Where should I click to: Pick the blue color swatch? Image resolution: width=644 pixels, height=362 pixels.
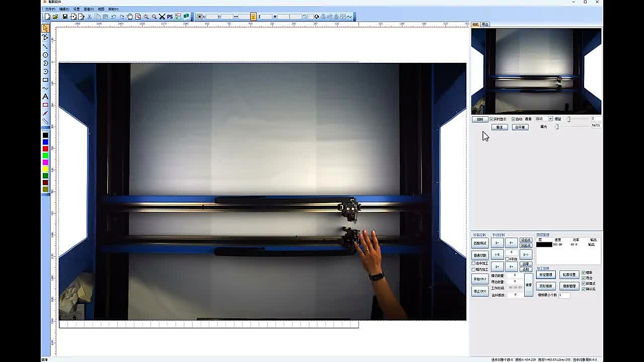click(45, 142)
